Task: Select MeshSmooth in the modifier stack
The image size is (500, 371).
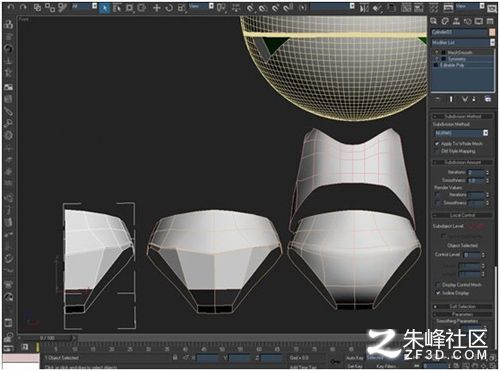Action: [460, 53]
